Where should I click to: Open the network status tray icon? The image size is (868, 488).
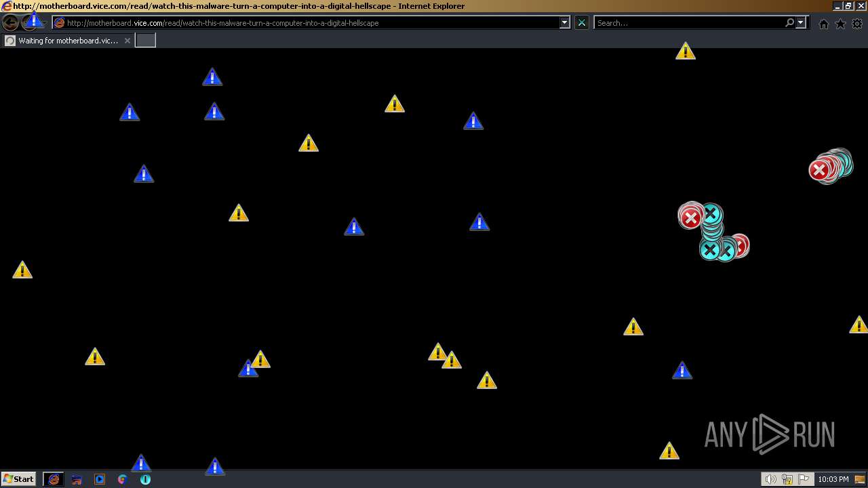coord(787,479)
